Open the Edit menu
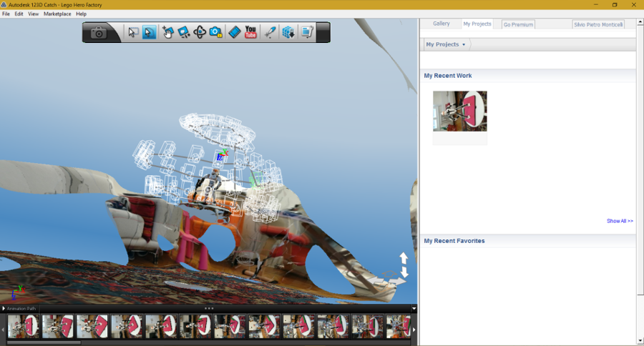Image resolution: width=644 pixels, height=346 pixels. click(x=19, y=14)
